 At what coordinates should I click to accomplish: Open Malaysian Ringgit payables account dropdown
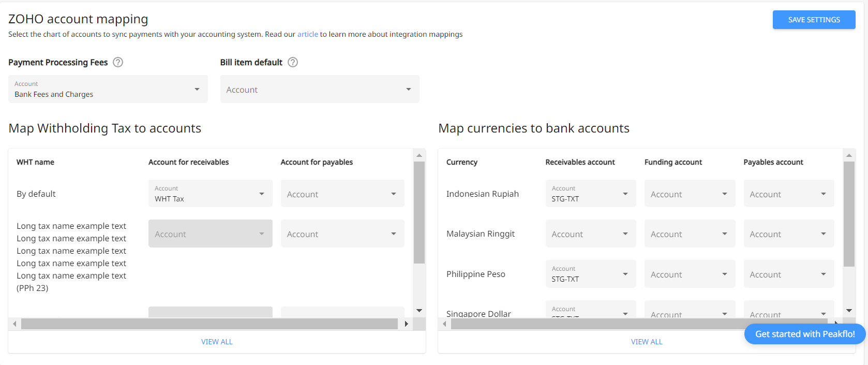click(x=789, y=233)
